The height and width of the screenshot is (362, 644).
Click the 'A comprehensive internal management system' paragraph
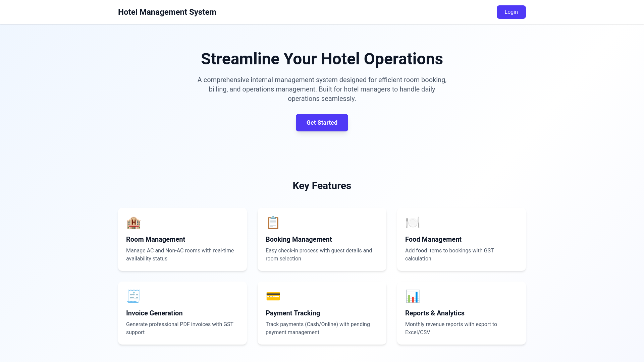(322, 89)
